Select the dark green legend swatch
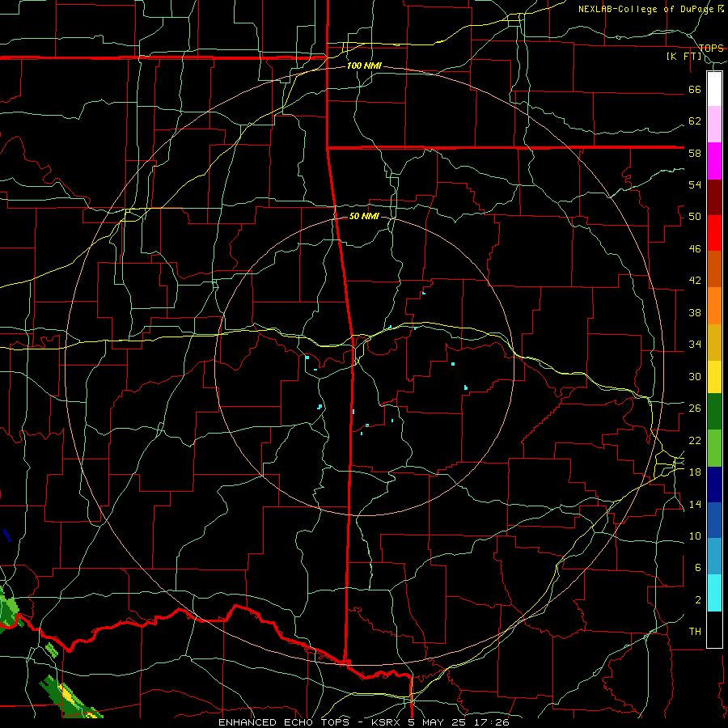728x728 pixels. tap(714, 412)
